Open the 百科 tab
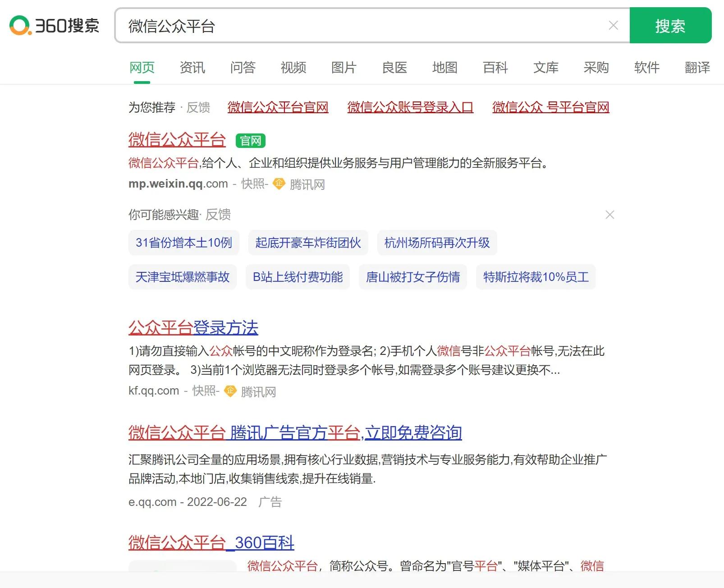 (495, 68)
